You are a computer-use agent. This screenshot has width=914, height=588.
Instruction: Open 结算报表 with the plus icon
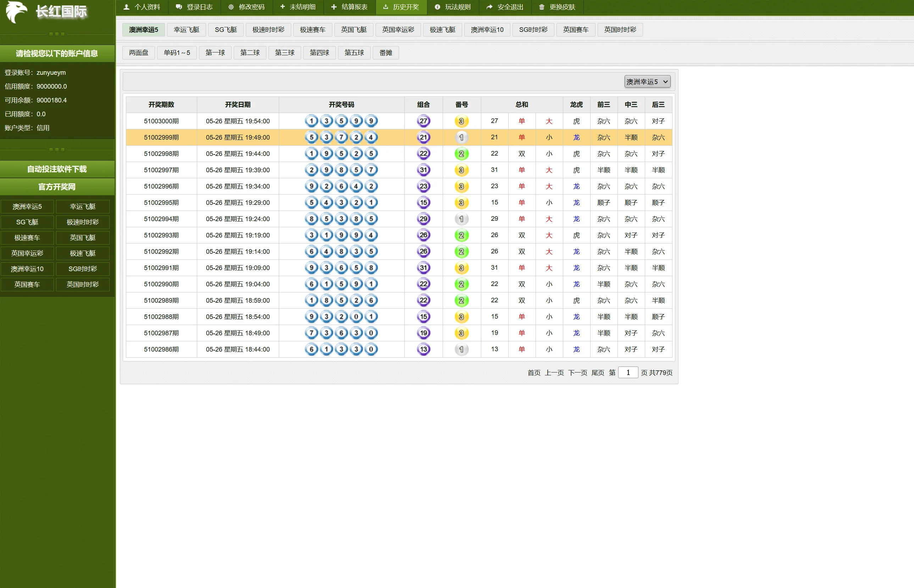tap(349, 7)
